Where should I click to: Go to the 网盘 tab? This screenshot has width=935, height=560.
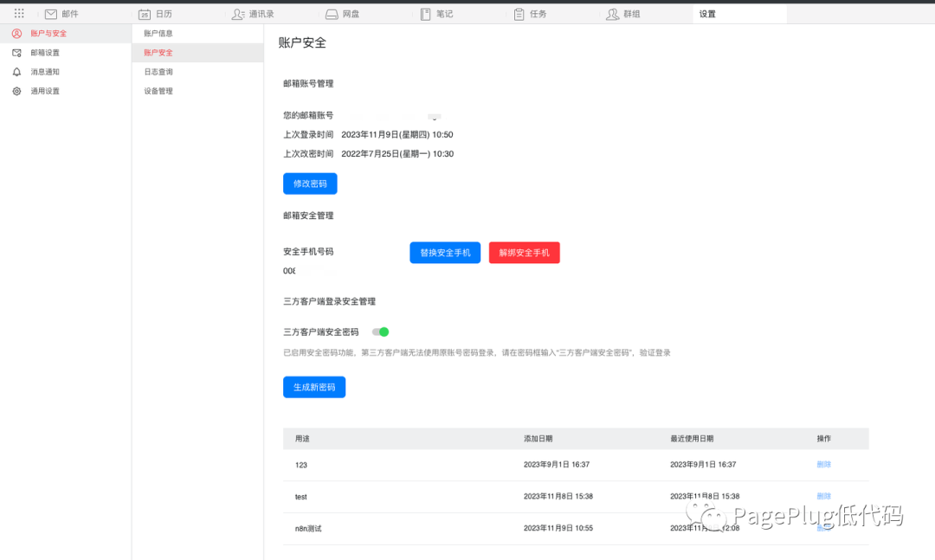[x=351, y=14]
